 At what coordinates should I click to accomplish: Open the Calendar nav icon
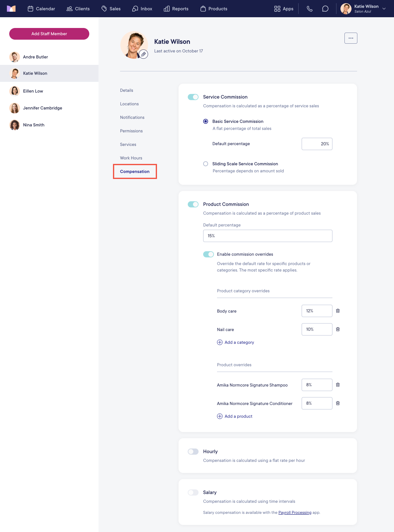point(30,9)
